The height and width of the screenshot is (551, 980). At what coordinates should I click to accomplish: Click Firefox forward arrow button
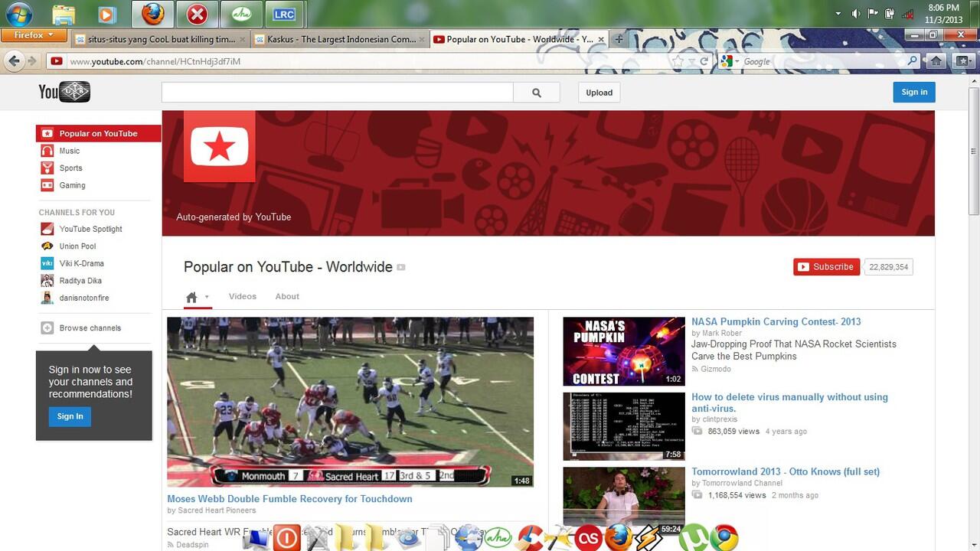point(32,61)
